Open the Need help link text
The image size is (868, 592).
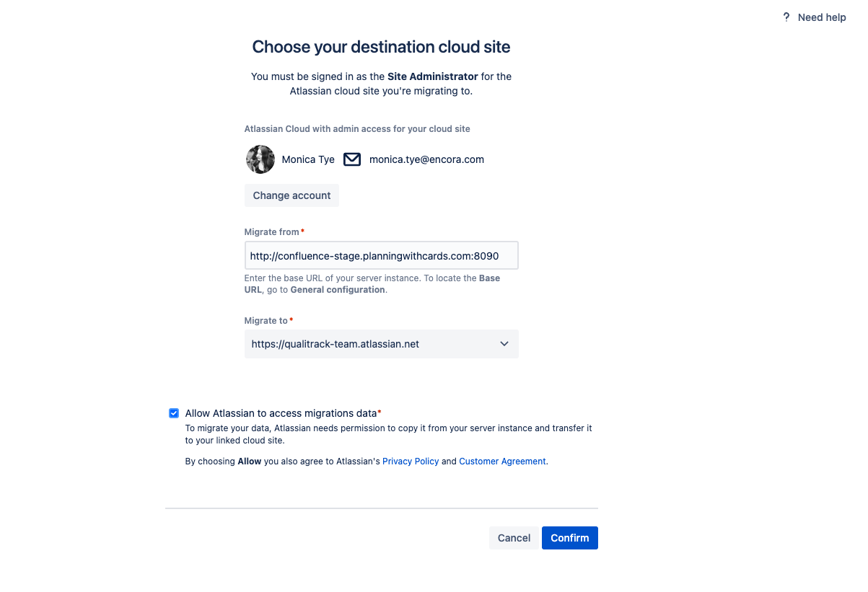(822, 17)
